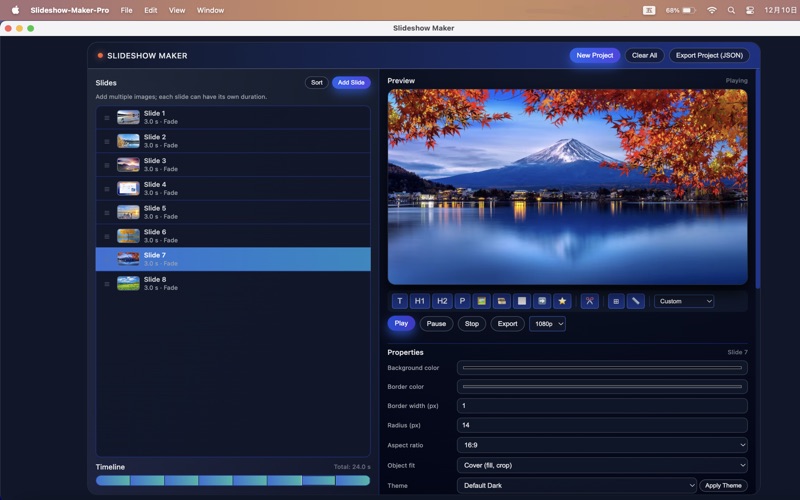This screenshot has width=800, height=500.
Task: Click Export Project (JSON) button
Action: (x=709, y=56)
